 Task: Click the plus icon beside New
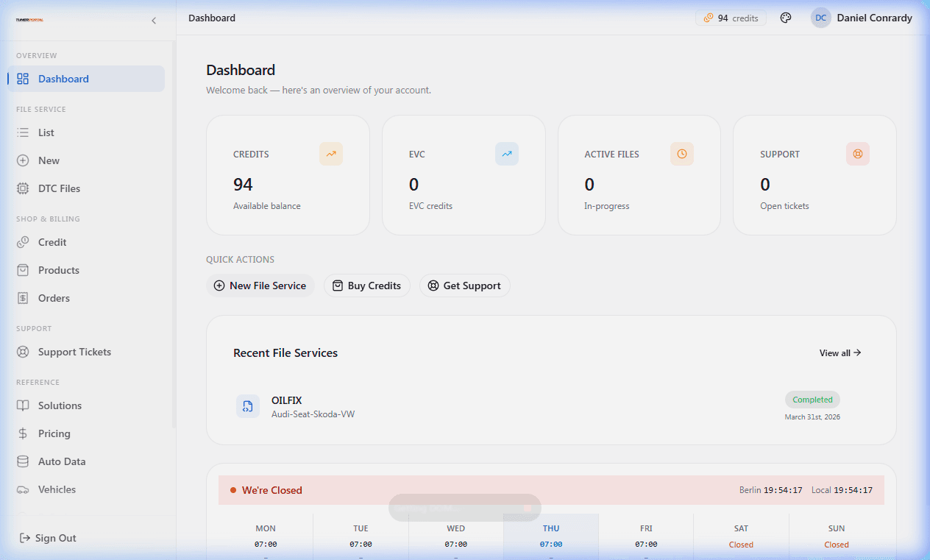23,160
